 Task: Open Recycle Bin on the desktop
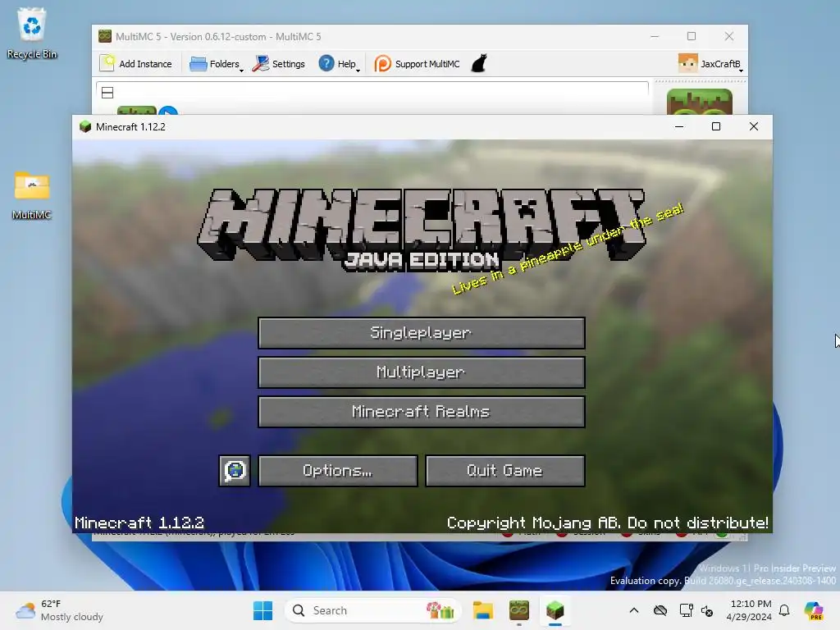32,33
